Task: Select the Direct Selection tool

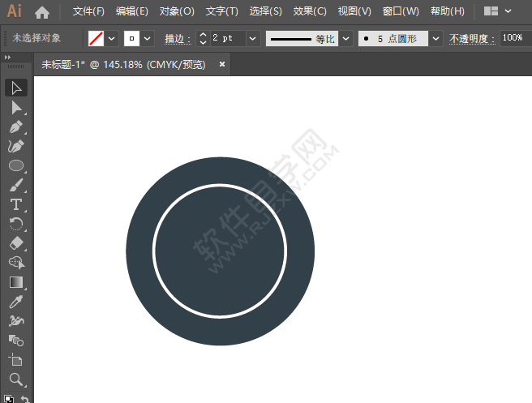Action: [x=15, y=107]
